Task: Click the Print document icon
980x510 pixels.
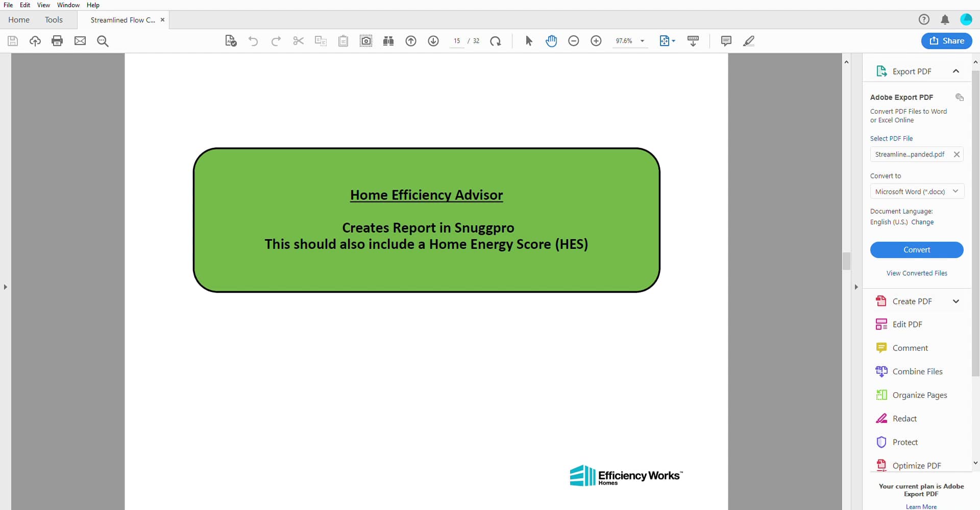Action: point(57,41)
